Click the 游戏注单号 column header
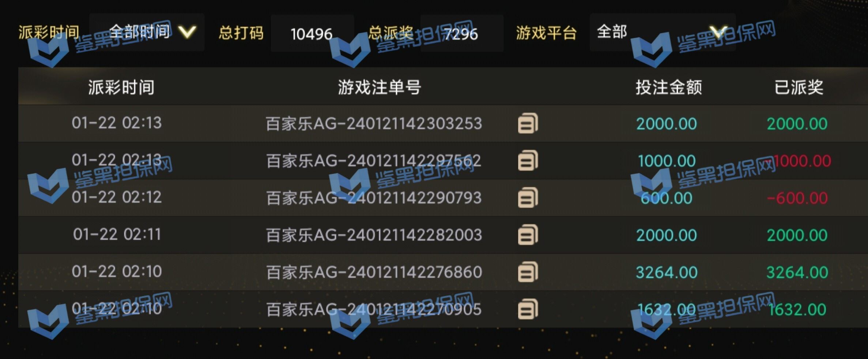Image resolution: width=868 pixels, height=359 pixels. (x=379, y=87)
